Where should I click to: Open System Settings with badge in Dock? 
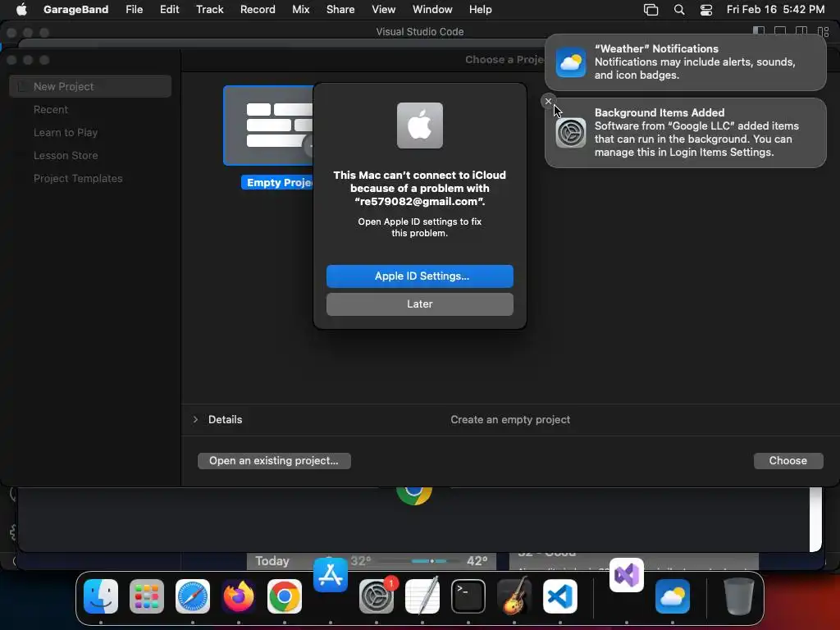tap(377, 596)
